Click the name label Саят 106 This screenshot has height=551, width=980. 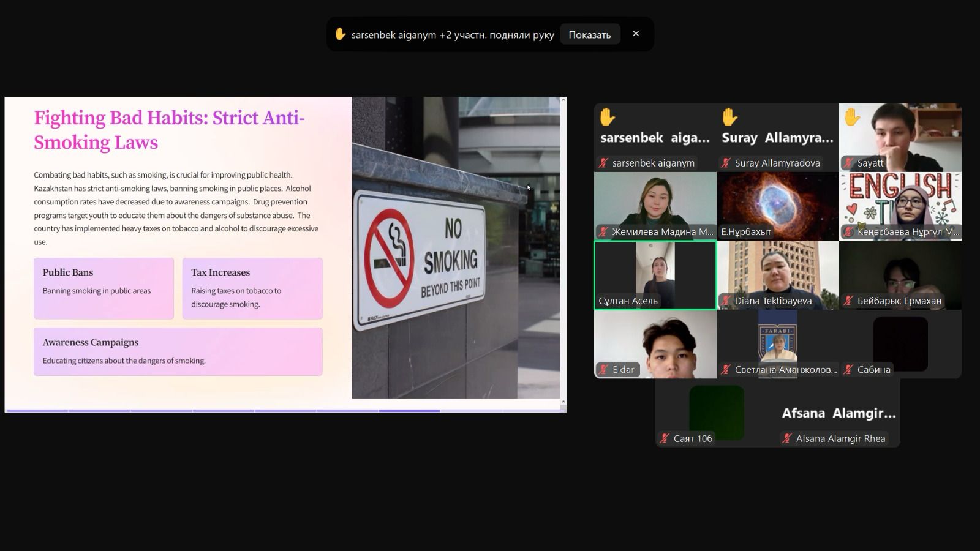pos(693,438)
